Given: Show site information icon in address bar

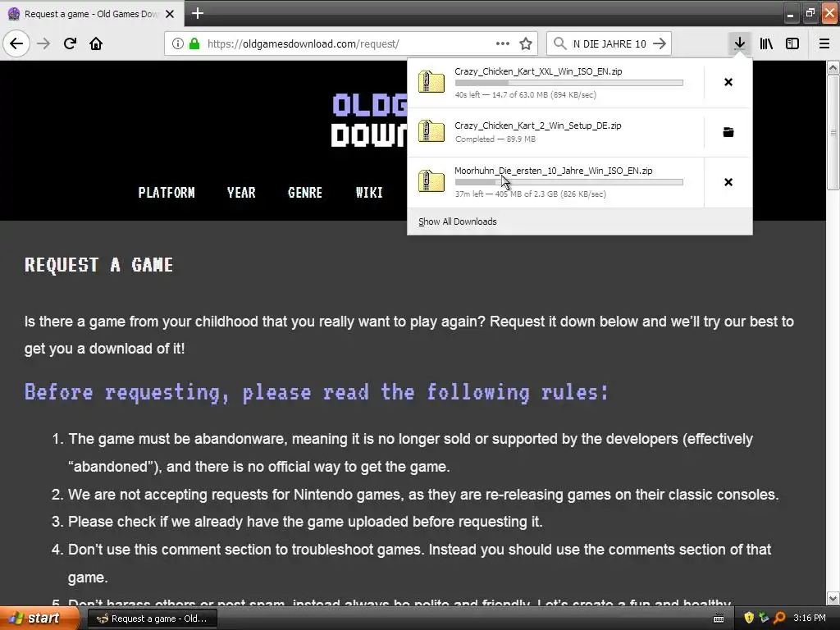Looking at the screenshot, I should pos(177,43).
